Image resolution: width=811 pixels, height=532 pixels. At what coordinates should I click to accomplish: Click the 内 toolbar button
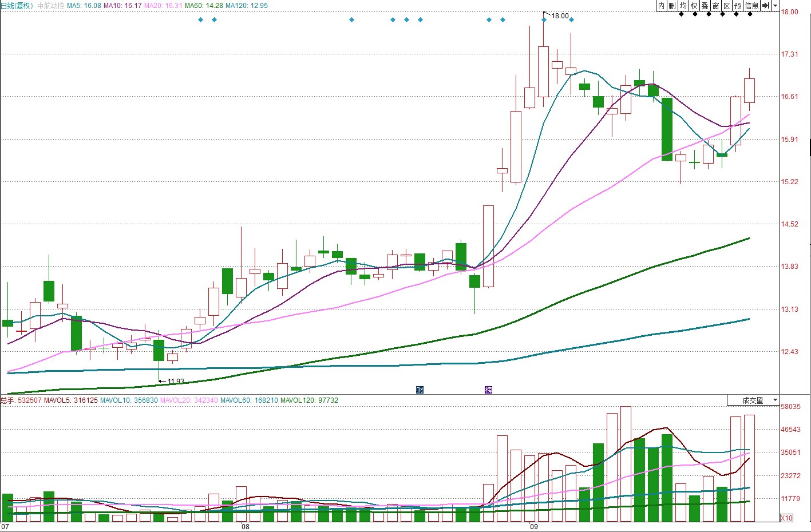click(661, 6)
